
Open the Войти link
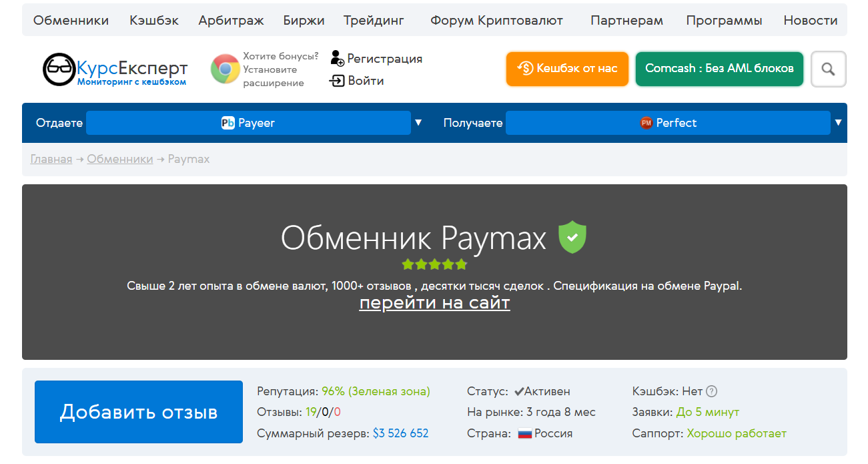click(366, 81)
